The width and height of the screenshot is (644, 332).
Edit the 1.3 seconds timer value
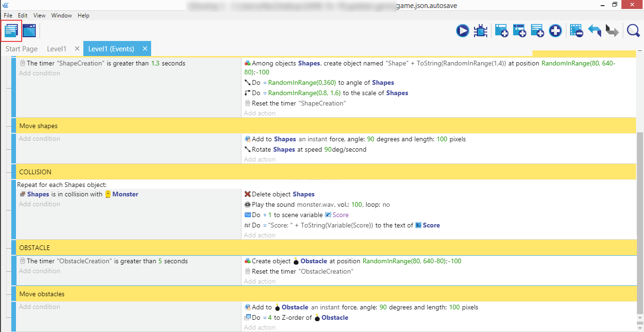point(155,63)
